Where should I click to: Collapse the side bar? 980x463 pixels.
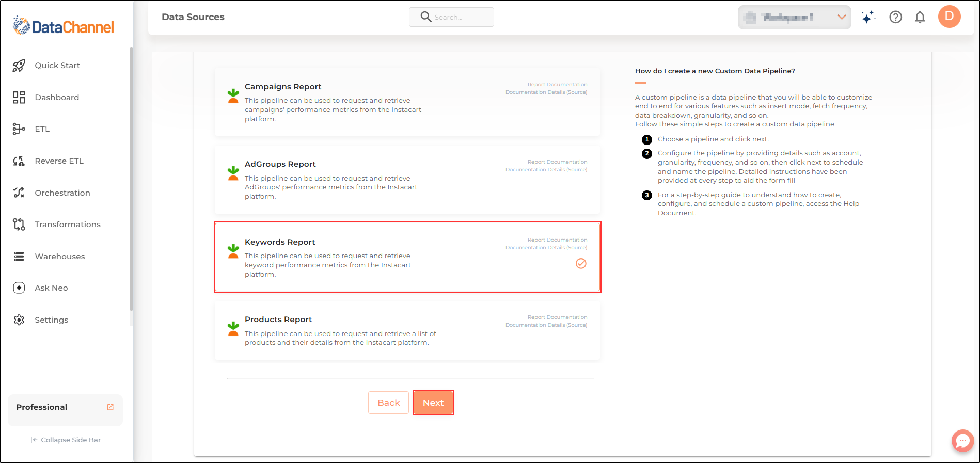pos(66,440)
